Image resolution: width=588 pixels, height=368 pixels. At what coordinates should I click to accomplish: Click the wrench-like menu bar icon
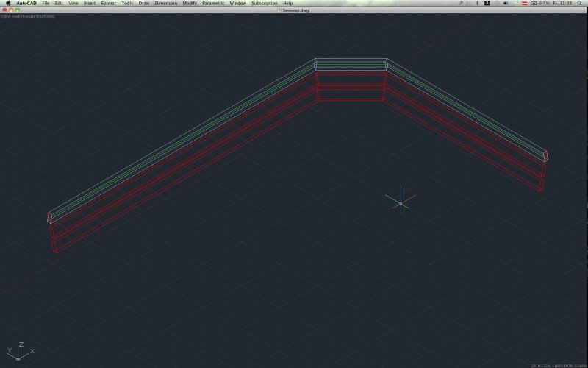click(461, 3)
